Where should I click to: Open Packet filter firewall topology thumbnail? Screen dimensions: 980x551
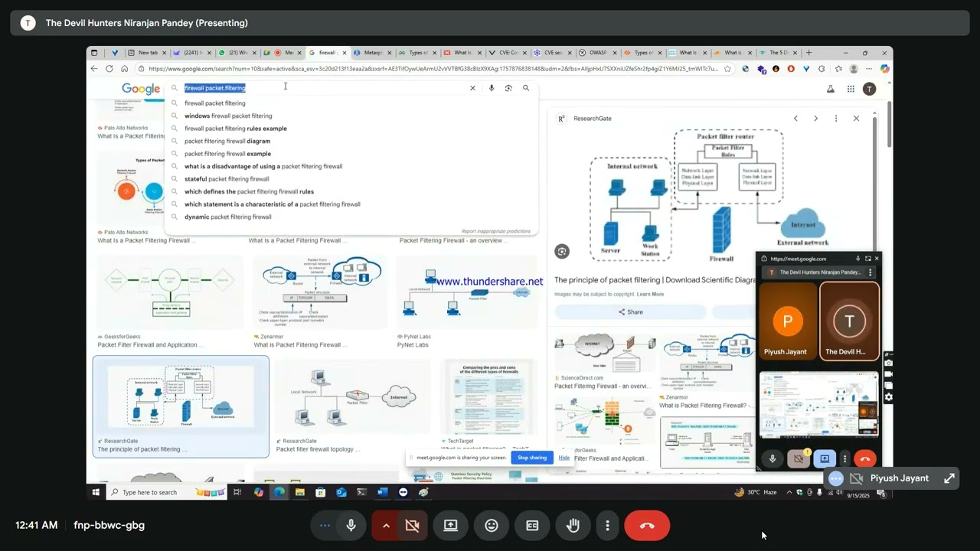click(353, 398)
